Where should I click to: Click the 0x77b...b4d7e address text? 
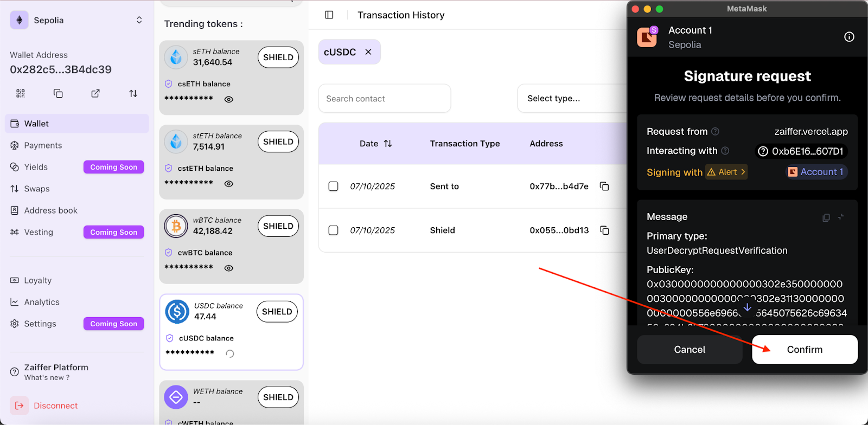(559, 186)
